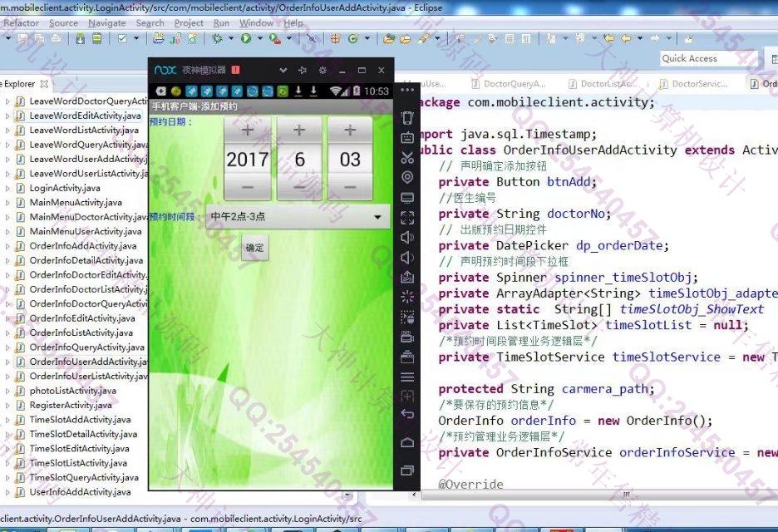The width and height of the screenshot is (778, 532).
Task: Click the Nox scissors screenshot icon
Action: coord(407,158)
